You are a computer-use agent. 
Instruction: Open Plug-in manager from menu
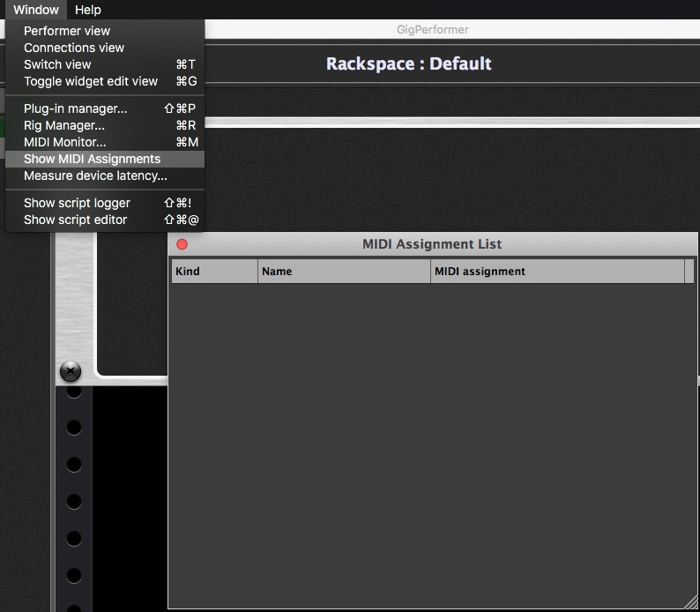tap(105, 108)
